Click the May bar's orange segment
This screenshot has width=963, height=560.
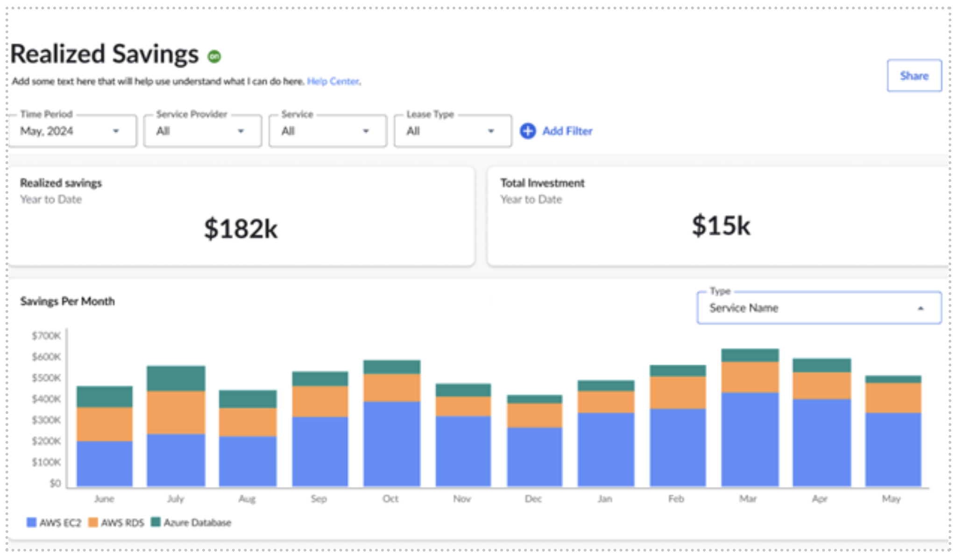coord(892,398)
